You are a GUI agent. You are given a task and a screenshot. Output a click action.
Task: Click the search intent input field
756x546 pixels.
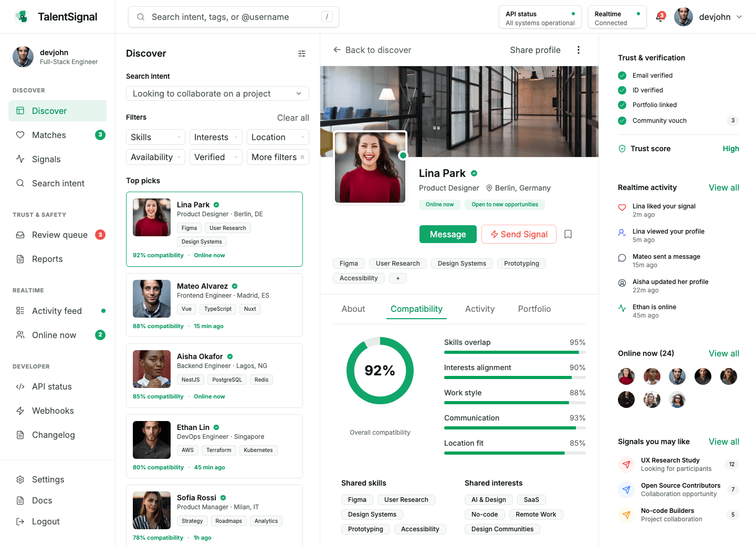(234, 17)
